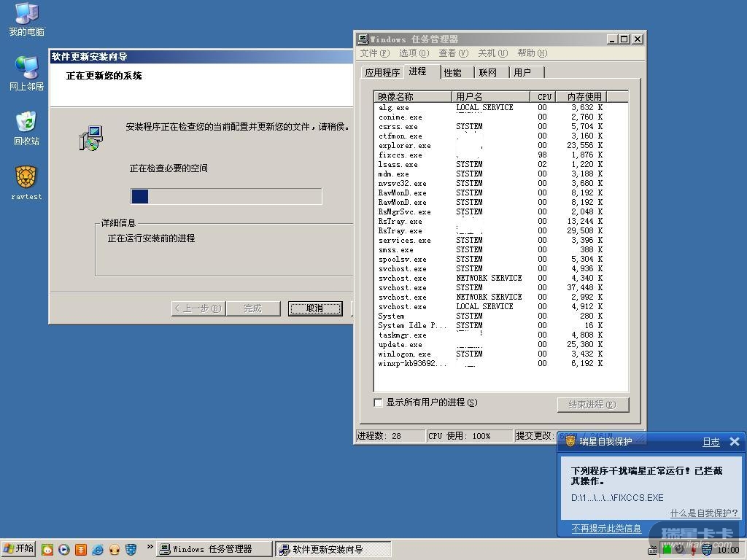Open the 日志 link in the Rising popup

711,442
